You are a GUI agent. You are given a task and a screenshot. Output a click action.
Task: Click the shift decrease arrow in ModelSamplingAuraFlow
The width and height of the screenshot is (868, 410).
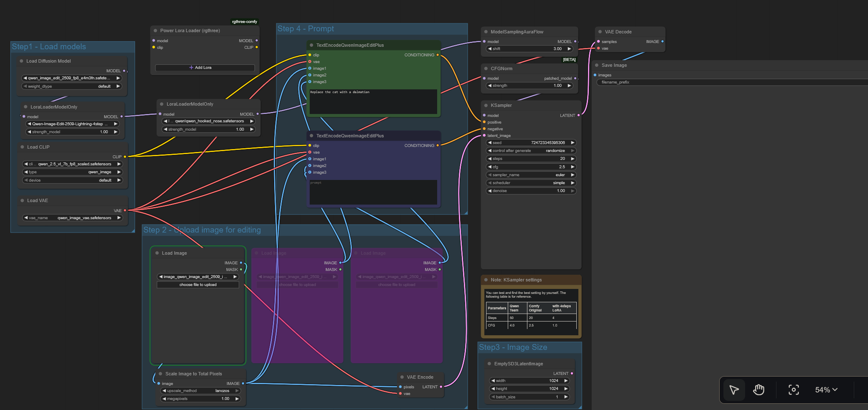(x=490, y=49)
